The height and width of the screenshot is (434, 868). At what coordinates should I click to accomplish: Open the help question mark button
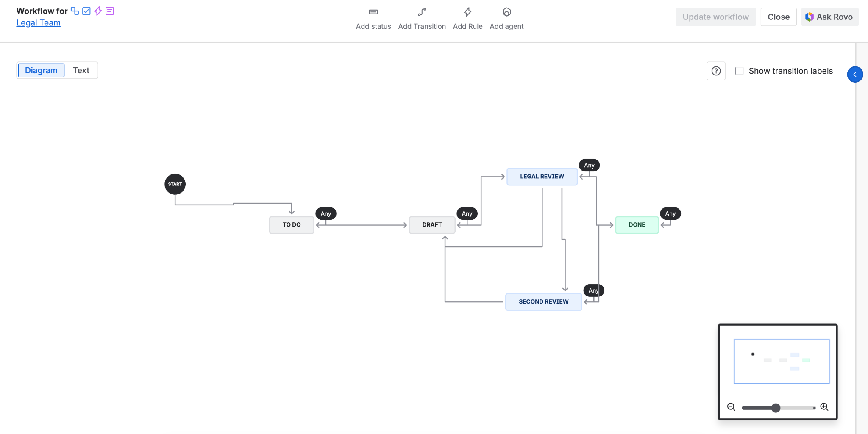pyautogui.click(x=716, y=71)
